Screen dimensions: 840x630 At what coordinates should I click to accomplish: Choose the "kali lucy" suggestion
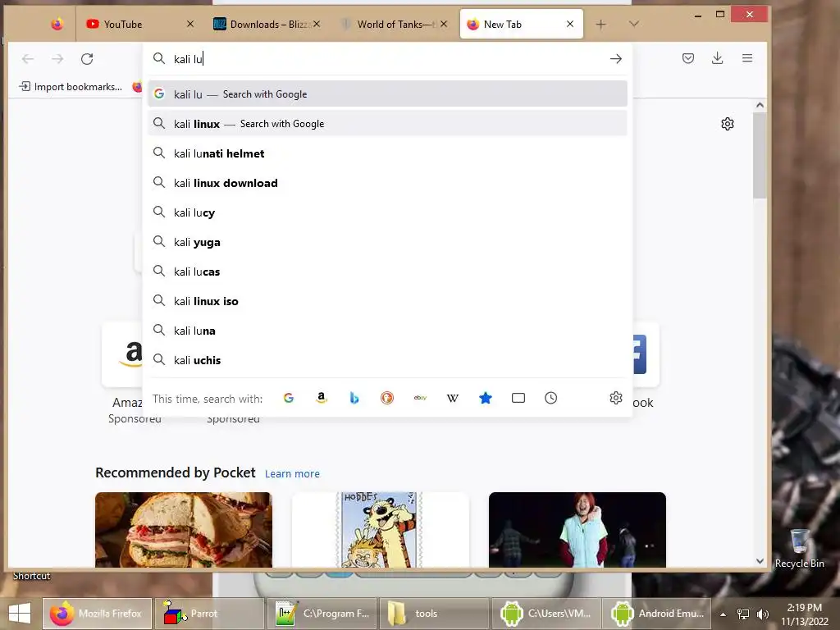click(387, 212)
